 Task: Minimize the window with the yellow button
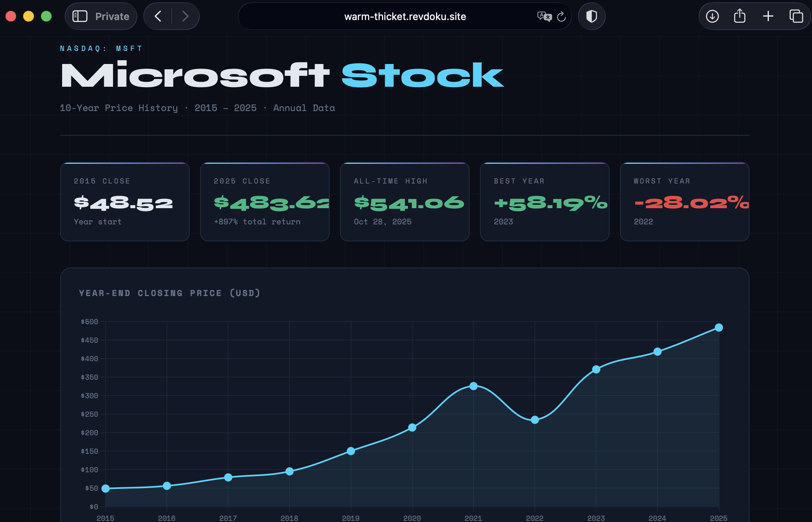click(x=29, y=16)
